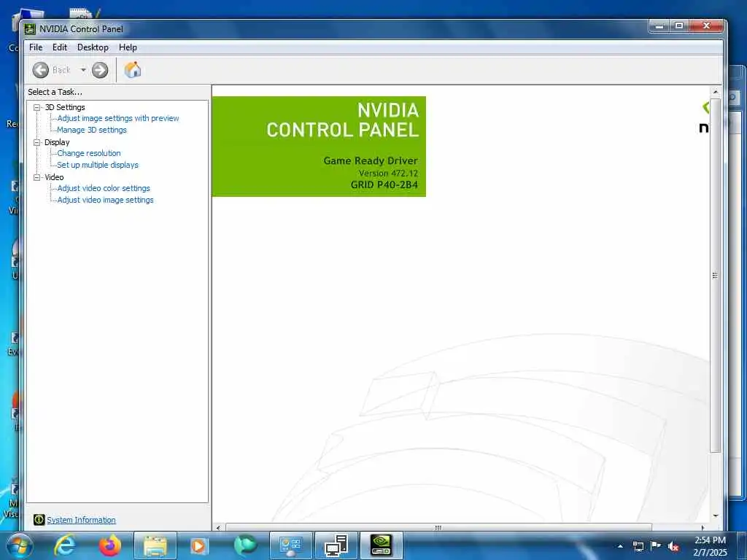Image resolution: width=747 pixels, height=560 pixels.
Task: Click the horizontal scrollbar right arrow
Action: click(x=703, y=528)
